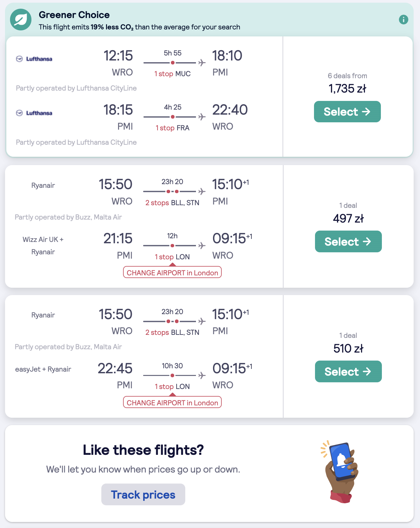420x528 pixels.
Task: Click plane icon on 18:15 return flight
Action: (x=202, y=117)
